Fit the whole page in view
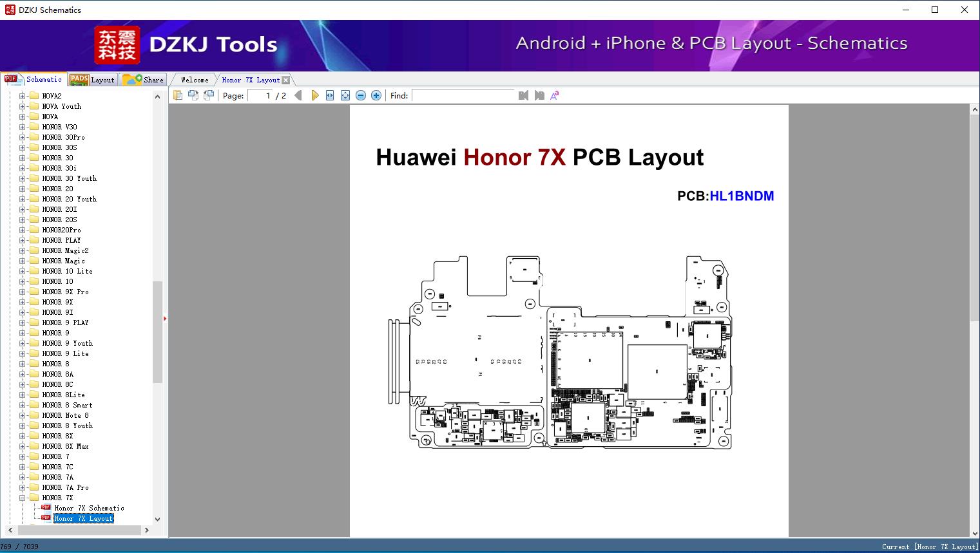 (x=345, y=95)
